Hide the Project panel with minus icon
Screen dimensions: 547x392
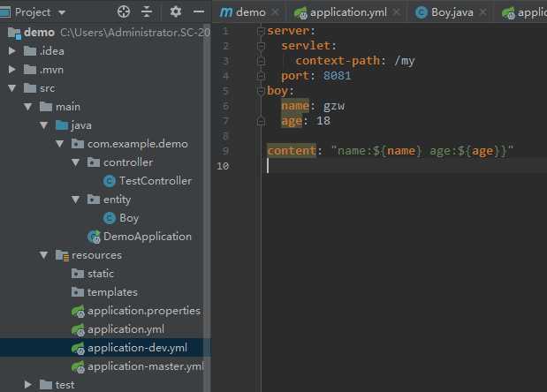(x=199, y=11)
